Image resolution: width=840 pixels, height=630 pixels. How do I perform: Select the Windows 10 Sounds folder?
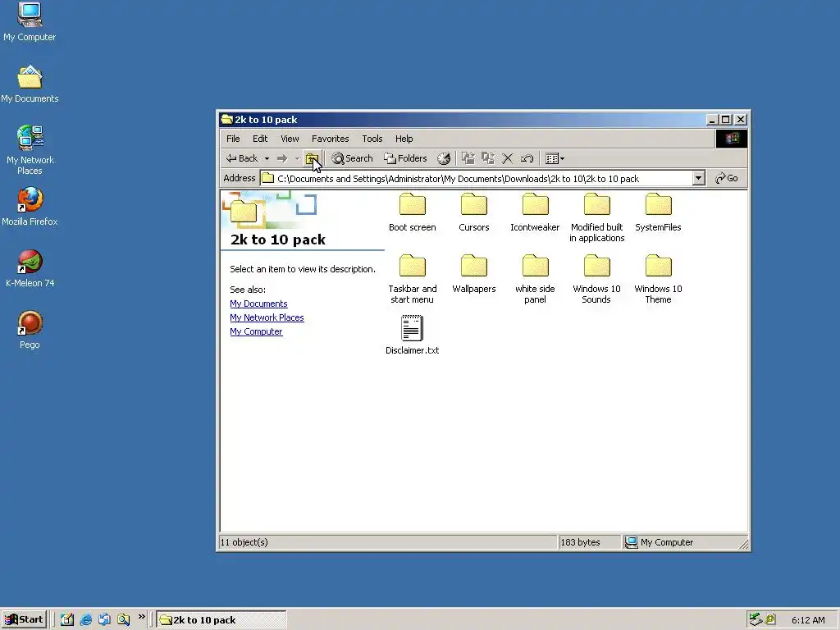tap(597, 280)
